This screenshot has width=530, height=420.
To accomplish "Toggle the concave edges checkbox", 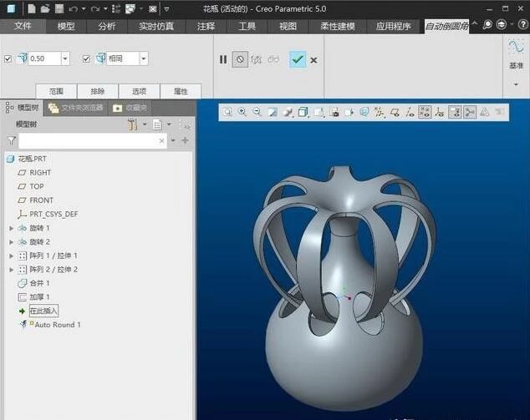I will point(86,58).
